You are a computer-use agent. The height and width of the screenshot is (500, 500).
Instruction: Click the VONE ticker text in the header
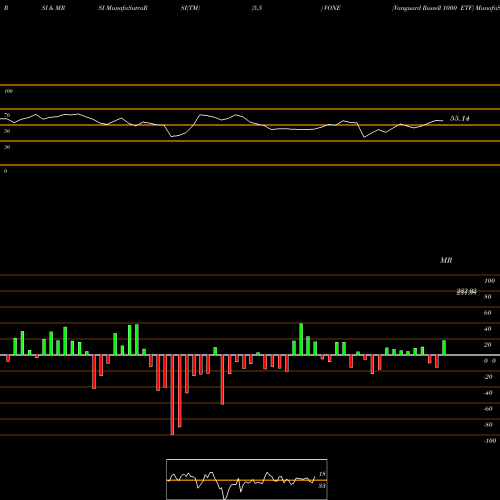pos(332,8)
